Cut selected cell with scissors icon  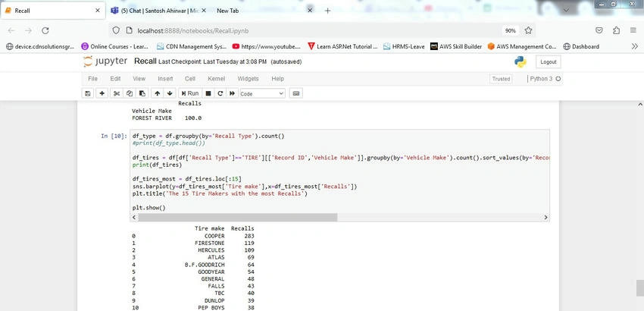tap(117, 93)
